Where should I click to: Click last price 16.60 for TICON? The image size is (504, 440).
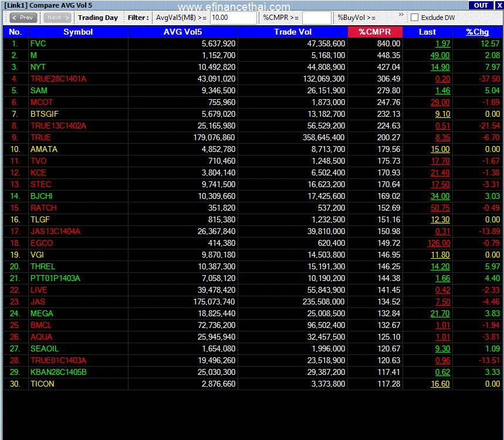(440, 384)
